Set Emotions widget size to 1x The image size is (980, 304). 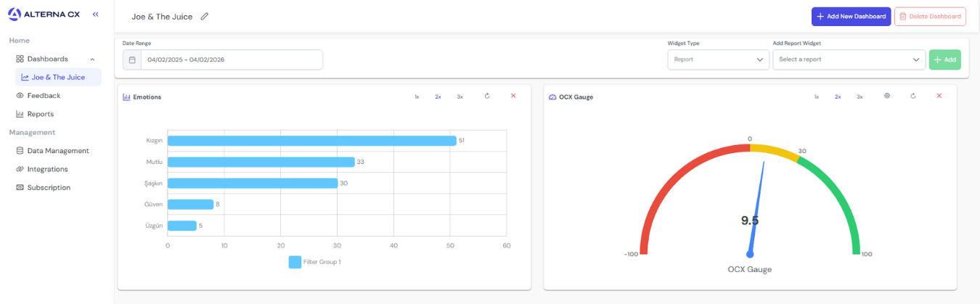[x=417, y=96]
